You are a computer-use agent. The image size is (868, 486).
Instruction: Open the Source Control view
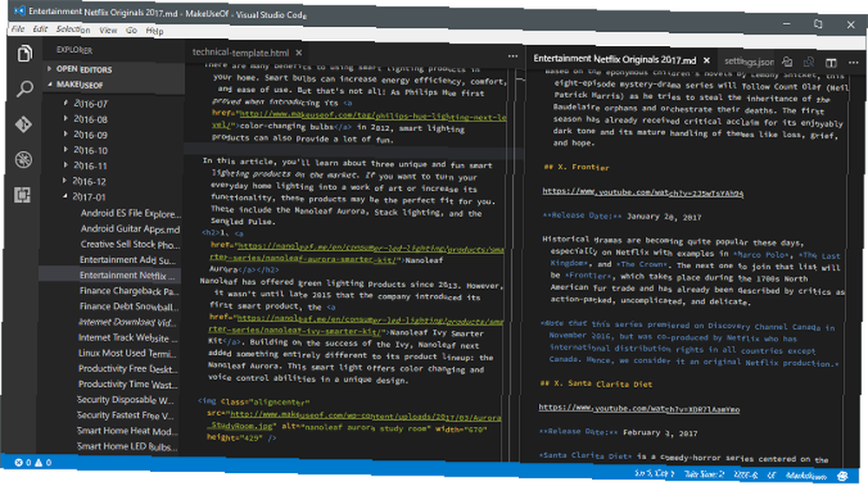tap(23, 125)
